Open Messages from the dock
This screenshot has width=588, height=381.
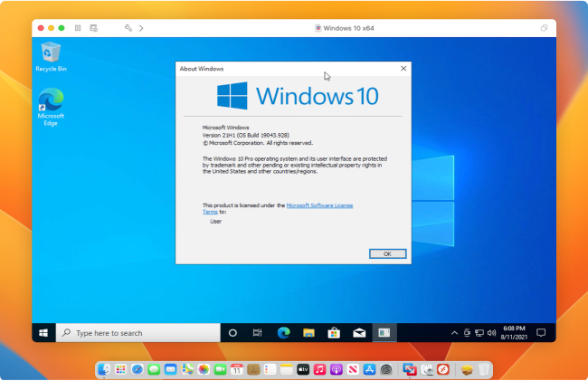point(154,370)
